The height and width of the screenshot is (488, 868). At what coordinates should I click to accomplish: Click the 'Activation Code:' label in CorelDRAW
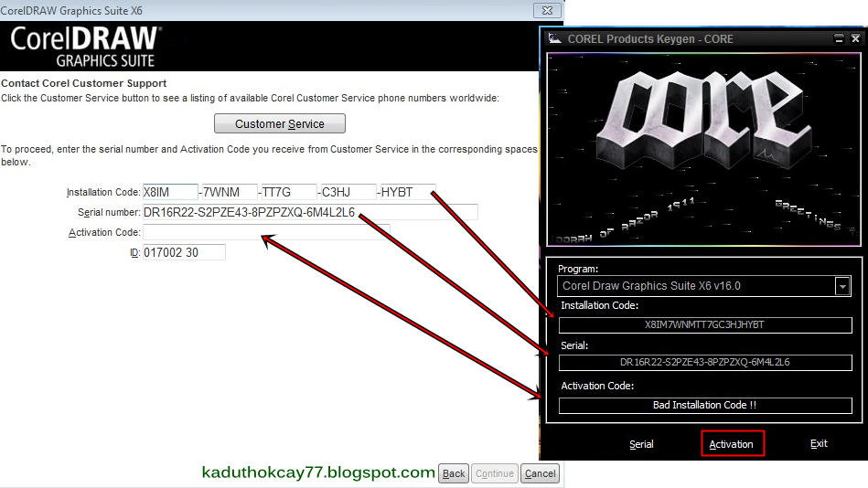[x=104, y=232]
